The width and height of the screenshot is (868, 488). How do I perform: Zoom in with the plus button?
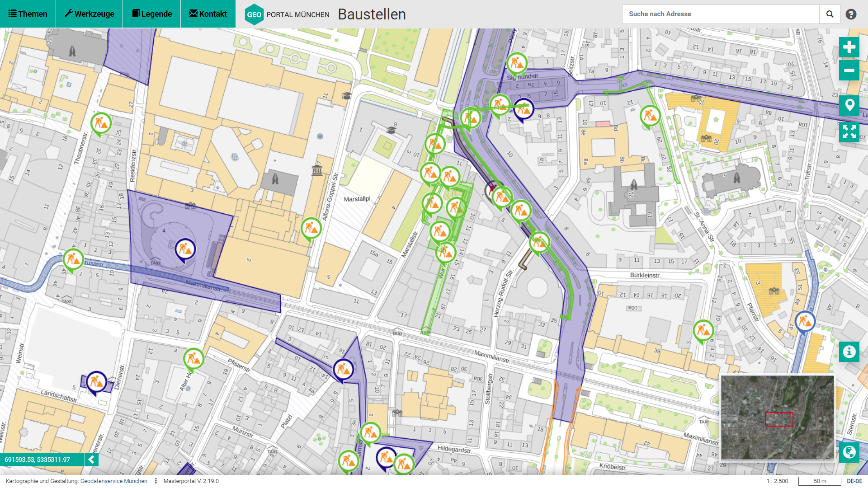[x=849, y=47]
